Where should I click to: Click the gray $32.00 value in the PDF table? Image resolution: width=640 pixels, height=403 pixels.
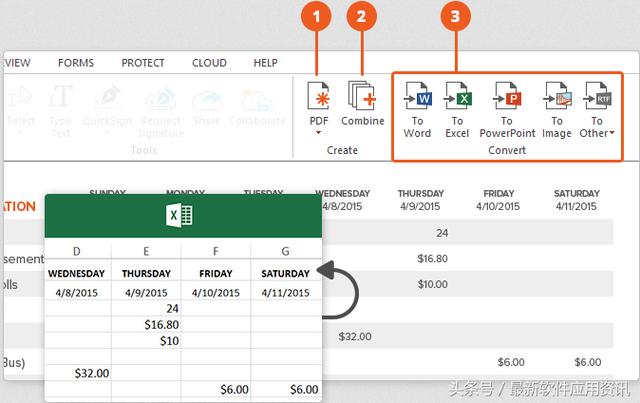[355, 336]
